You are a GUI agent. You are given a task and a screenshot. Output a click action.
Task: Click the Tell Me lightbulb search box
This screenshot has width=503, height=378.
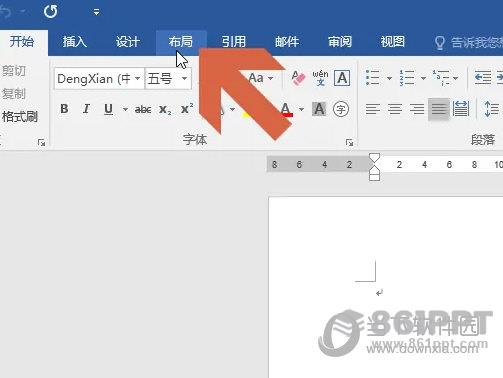point(468,43)
